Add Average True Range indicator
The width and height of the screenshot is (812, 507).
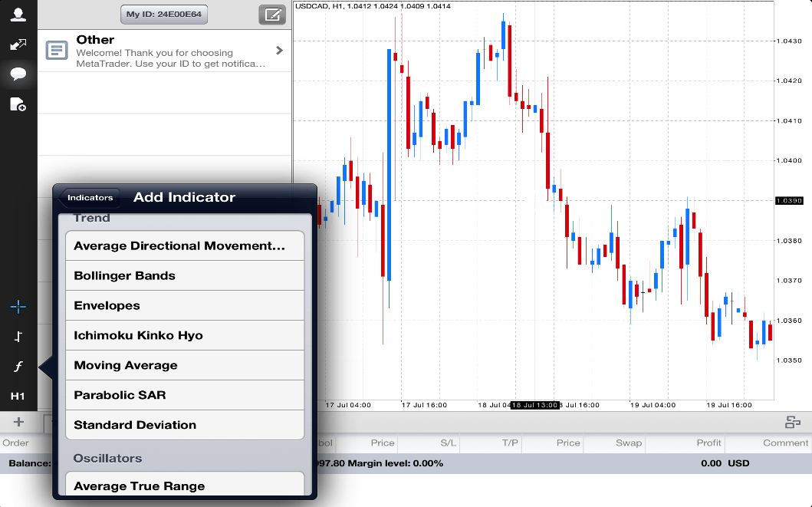[185, 485]
